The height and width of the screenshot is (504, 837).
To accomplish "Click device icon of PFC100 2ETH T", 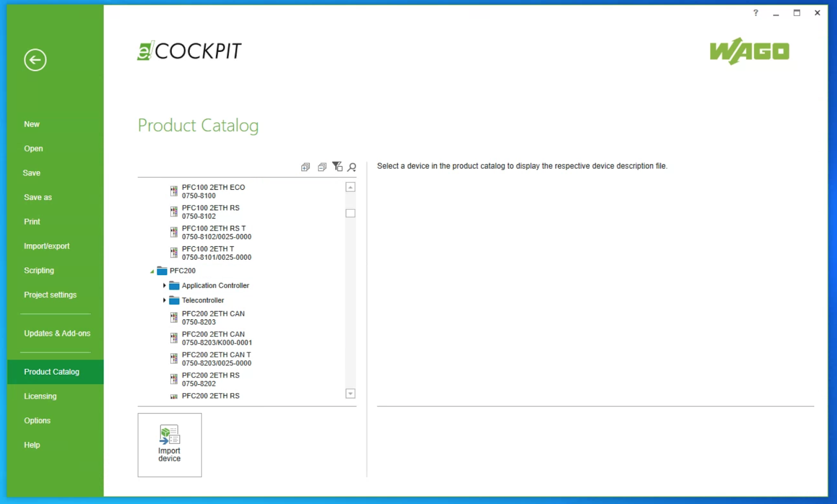I will click(x=174, y=253).
